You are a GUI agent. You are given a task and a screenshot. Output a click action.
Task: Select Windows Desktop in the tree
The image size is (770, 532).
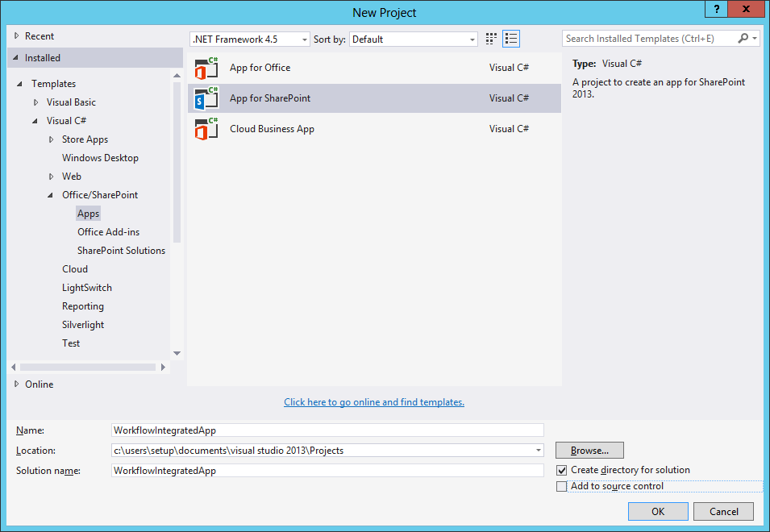coord(100,158)
